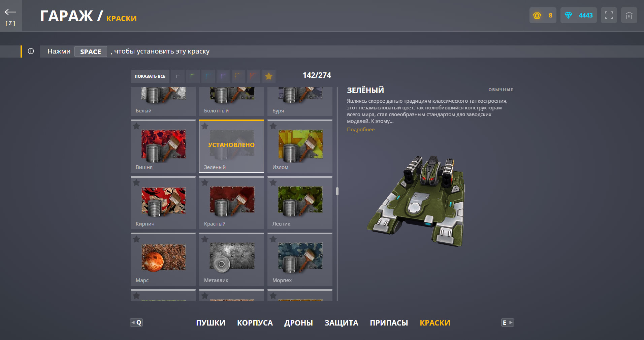644x340 pixels.
Task: Favorite the Марс paint with its star
Action: click(x=136, y=239)
